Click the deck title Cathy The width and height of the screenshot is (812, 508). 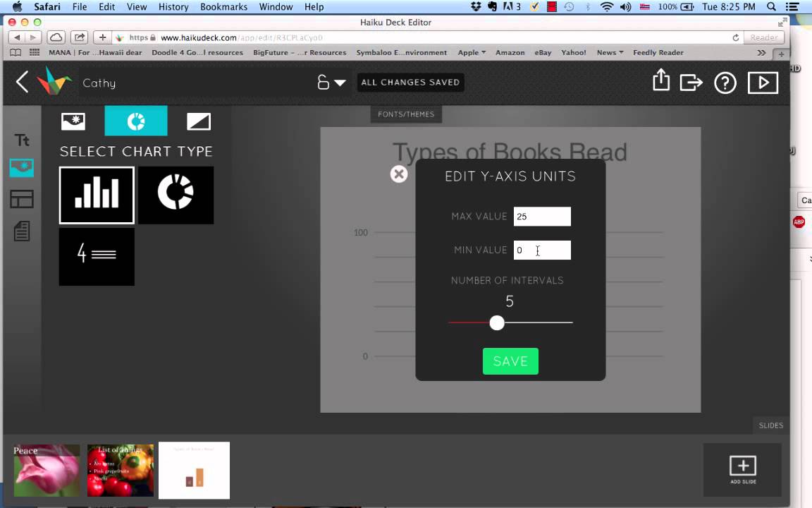tap(99, 83)
